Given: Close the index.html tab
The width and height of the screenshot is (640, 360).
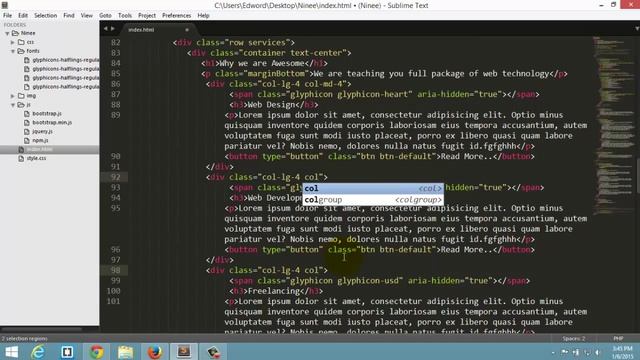Looking at the screenshot, I should [187, 30].
